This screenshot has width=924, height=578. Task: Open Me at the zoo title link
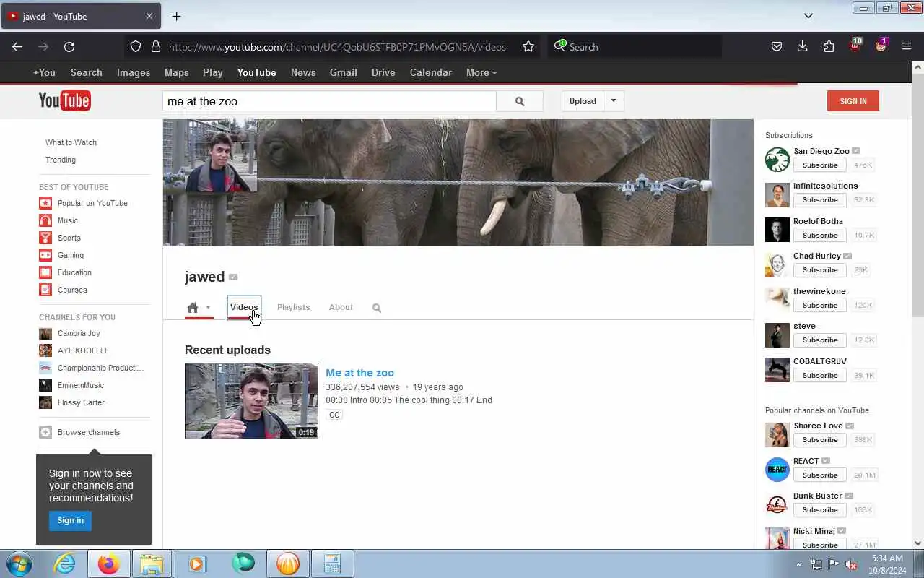[359, 373]
